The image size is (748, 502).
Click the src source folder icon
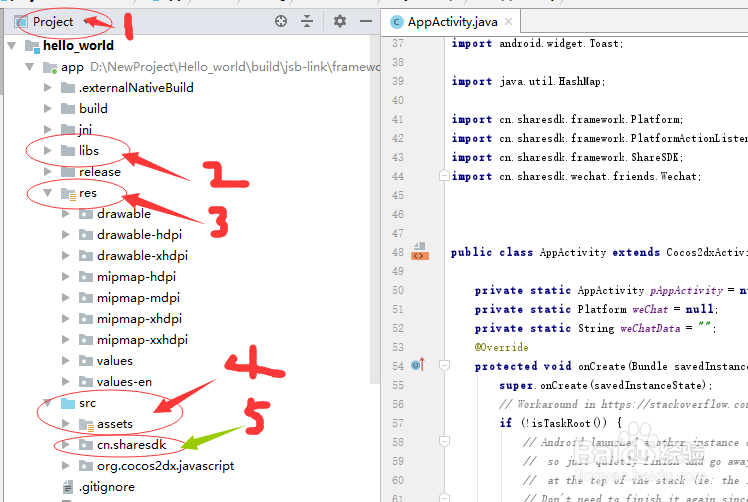tap(68, 403)
